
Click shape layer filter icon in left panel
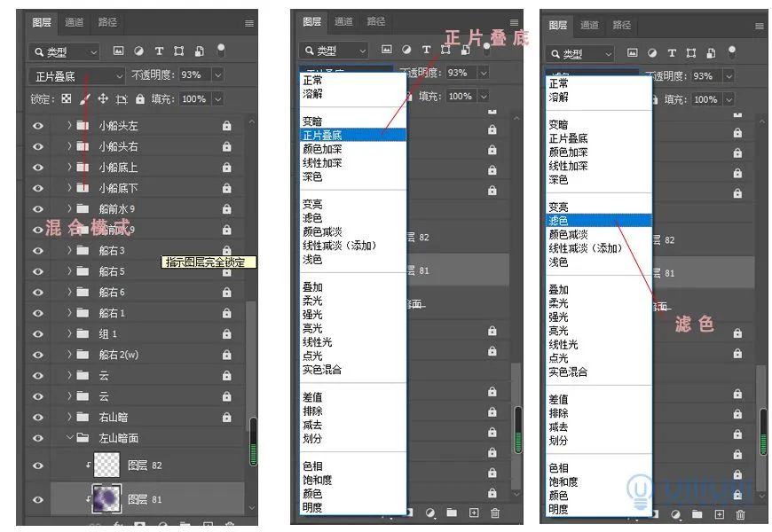point(178,51)
